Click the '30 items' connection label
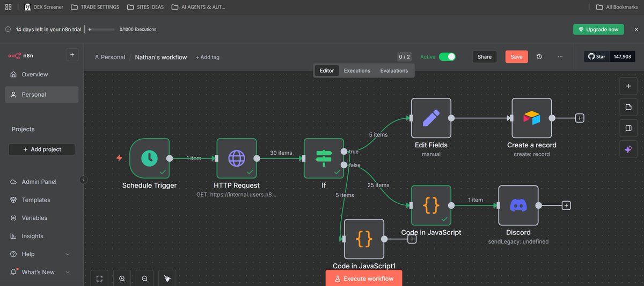Viewport: 644px width, 286px height. tap(281, 153)
